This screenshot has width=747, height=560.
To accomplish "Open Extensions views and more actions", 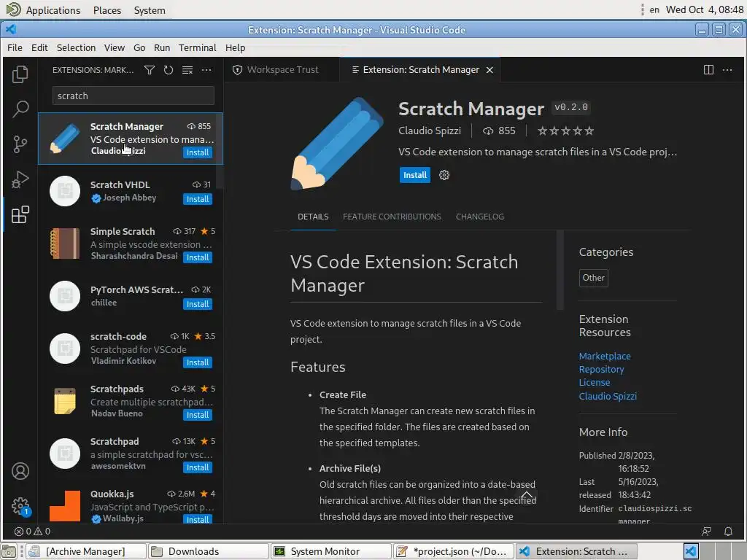I will [x=206, y=70].
